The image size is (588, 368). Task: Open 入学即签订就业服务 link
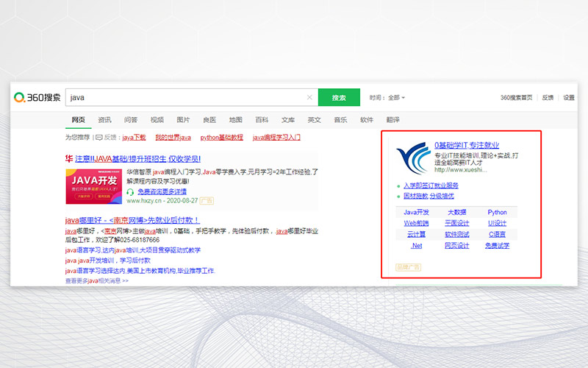pyautogui.click(x=431, y=185)
